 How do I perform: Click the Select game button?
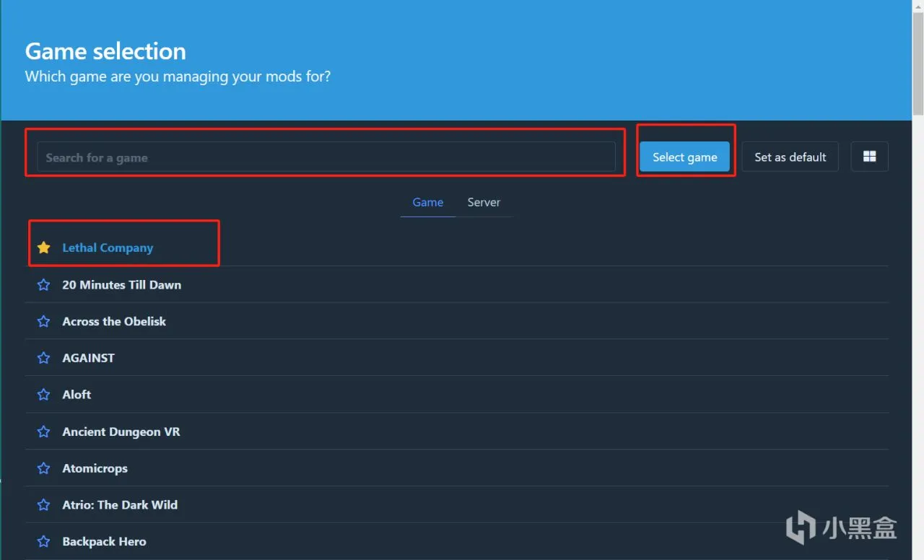click(684, 157)
